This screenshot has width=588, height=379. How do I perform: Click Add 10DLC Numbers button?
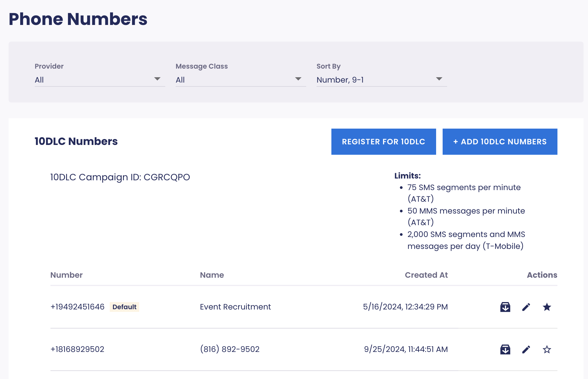(500, 142)
